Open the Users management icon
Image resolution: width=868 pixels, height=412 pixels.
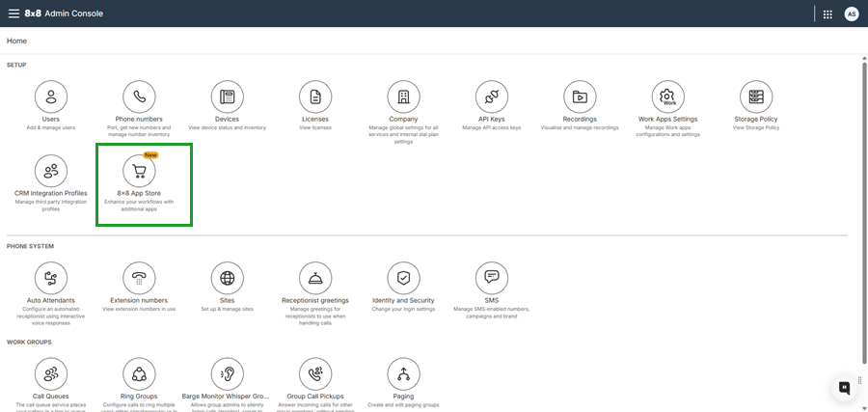51,96
